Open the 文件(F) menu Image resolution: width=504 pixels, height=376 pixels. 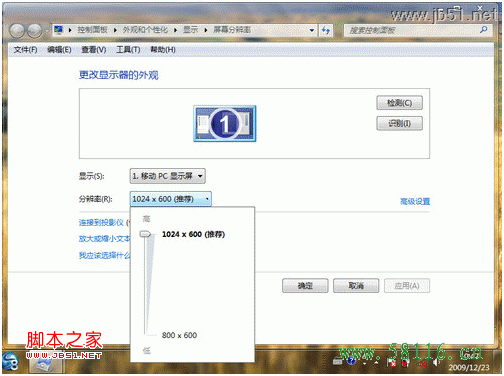[25, 50]
